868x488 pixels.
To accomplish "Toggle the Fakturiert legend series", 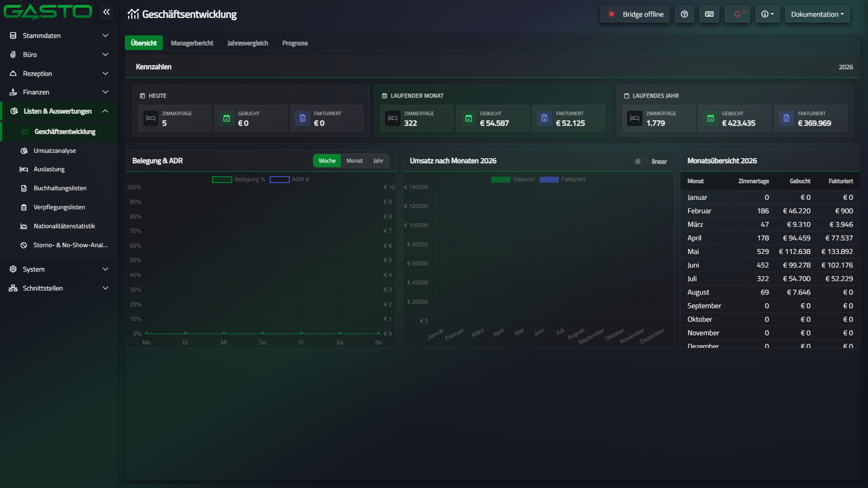I will click(x=562, y=180).
